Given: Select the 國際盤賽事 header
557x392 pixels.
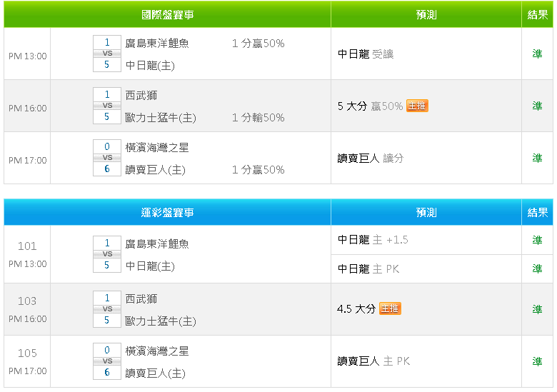Looking at the screenshot, I should pos(167,14).
